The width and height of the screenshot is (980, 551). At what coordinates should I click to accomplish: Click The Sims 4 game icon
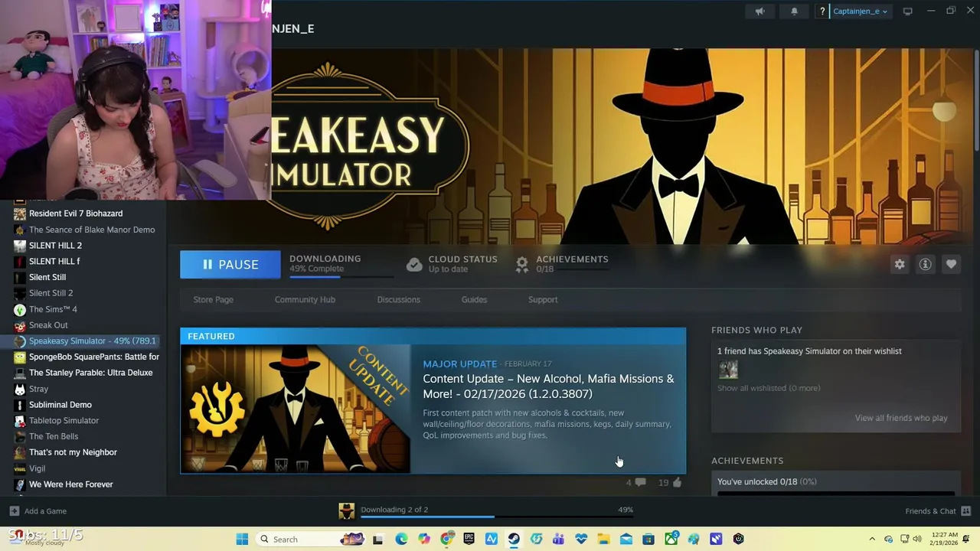click(x=20, y=309)
